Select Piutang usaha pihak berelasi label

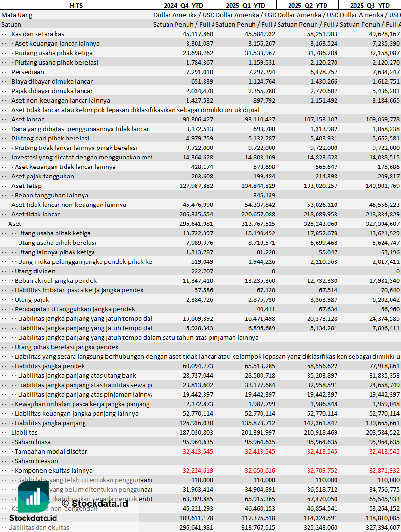tap(56, 63)
